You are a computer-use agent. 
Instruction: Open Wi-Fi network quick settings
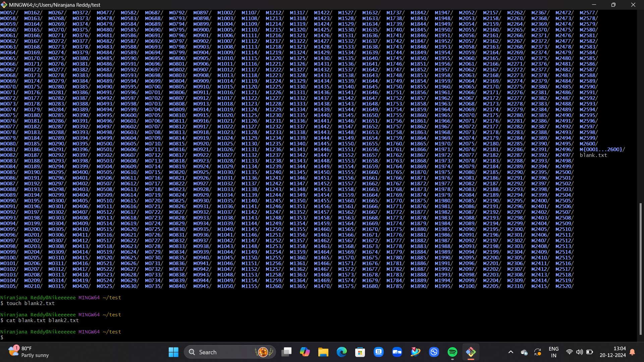point(569,352)
